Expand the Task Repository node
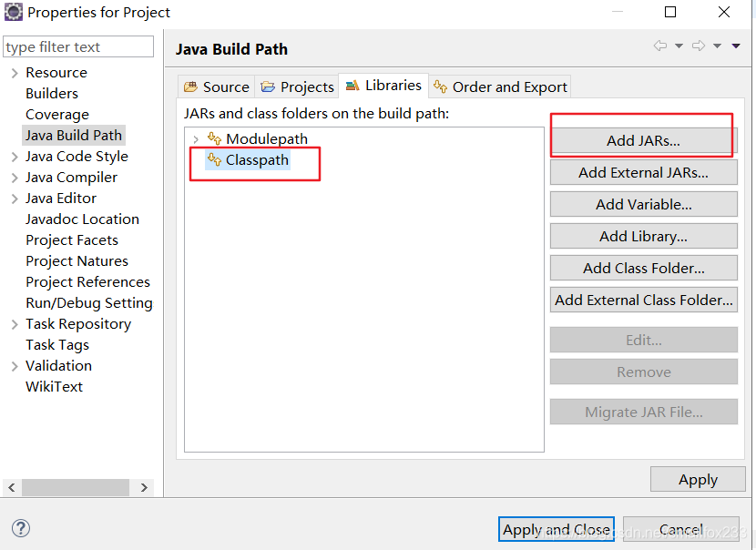The width and height of the screenshot is (756, 550). click(x=15, y=324)
